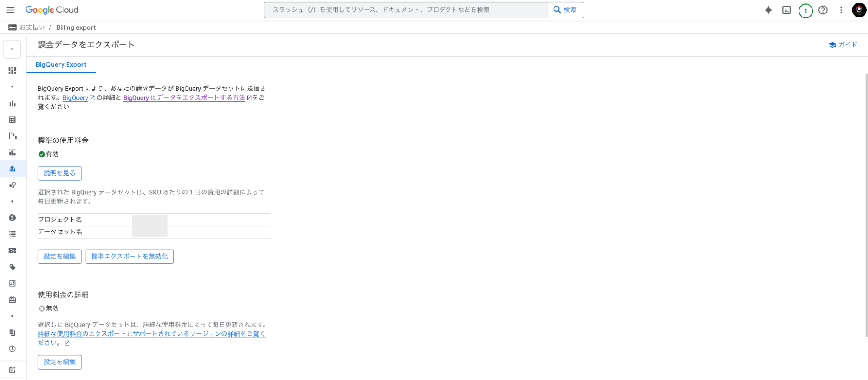
Task: Select the Billing export upload sidebar icon
Action: 12,169
